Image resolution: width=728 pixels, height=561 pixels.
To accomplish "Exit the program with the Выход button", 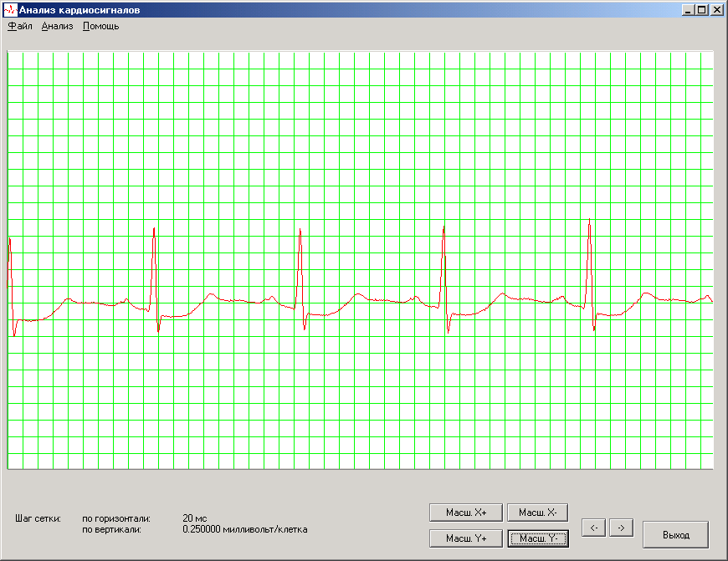I will (x=675, y=535).
